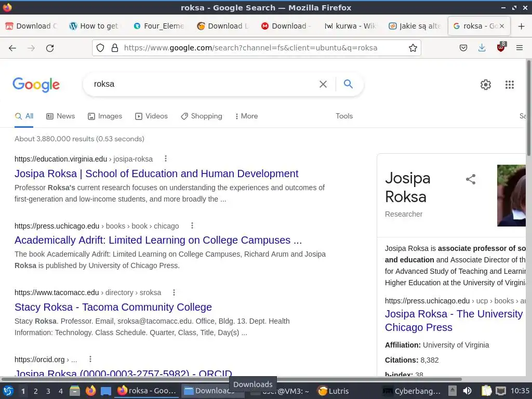Open the taskbar start menu icon

click(x=8, y=391)
